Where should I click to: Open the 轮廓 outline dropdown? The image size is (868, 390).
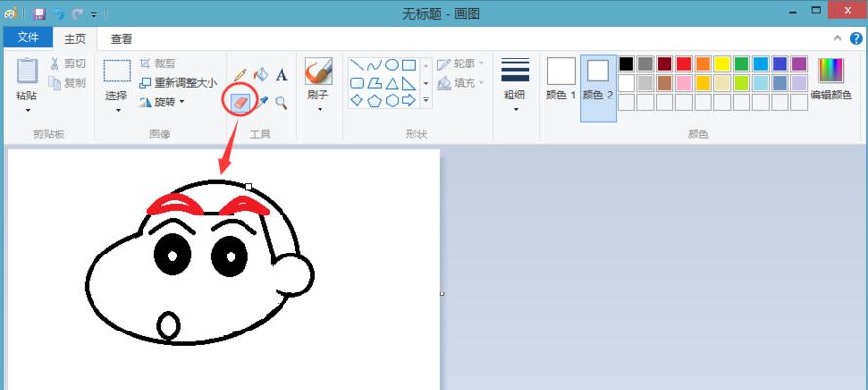461,64
